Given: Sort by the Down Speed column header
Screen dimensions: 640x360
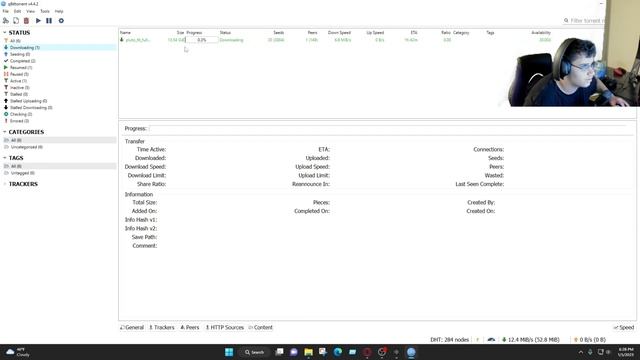Looking at the screenshot, I should tap(340, 32).
